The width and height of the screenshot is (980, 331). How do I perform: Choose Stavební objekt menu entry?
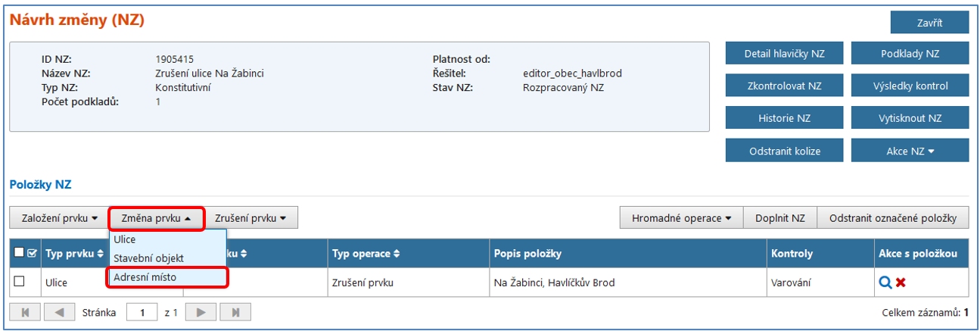(148, 258)
